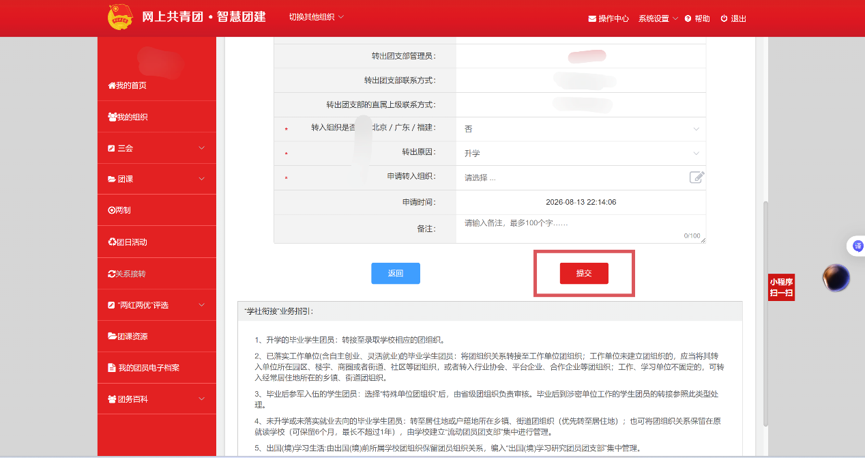Click the Youth League emblem logo
This screenshot has height=458, width=865.
point(120,17)
